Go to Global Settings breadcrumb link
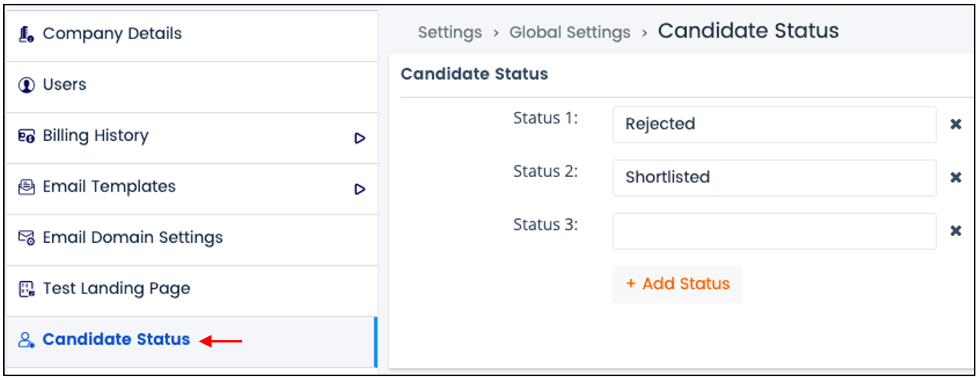Screen dimensions: 980x380 pos(570,33)
